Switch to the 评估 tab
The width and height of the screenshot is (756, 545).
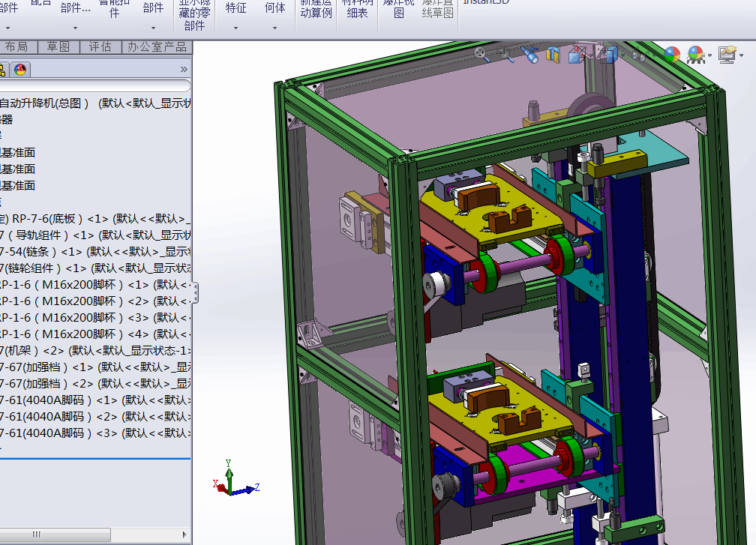[100, 46]
